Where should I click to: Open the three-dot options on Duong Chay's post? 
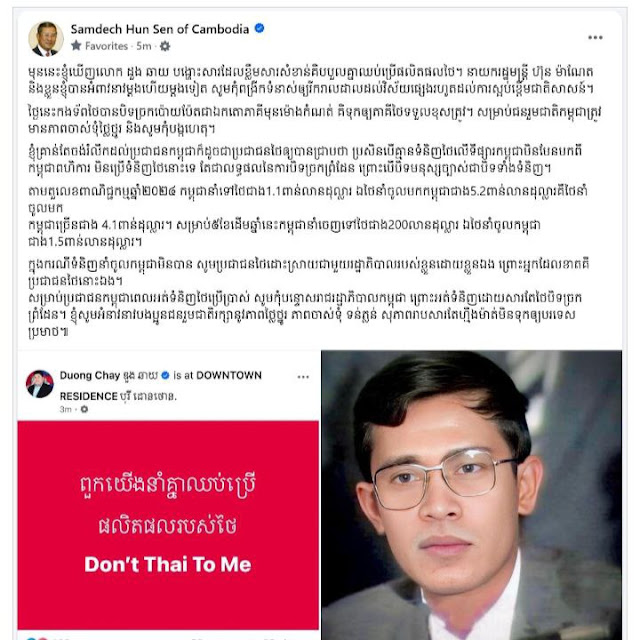coord(303,376)
